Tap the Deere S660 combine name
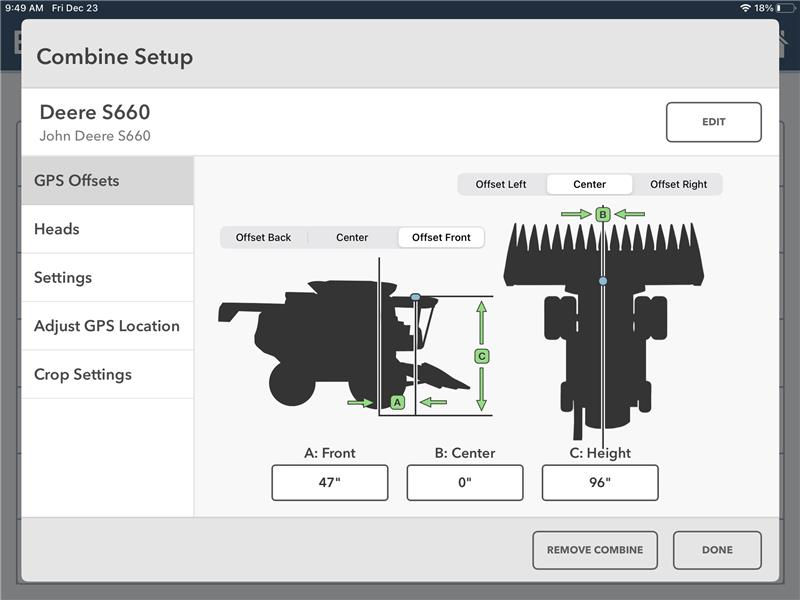 tap(95, 112)
